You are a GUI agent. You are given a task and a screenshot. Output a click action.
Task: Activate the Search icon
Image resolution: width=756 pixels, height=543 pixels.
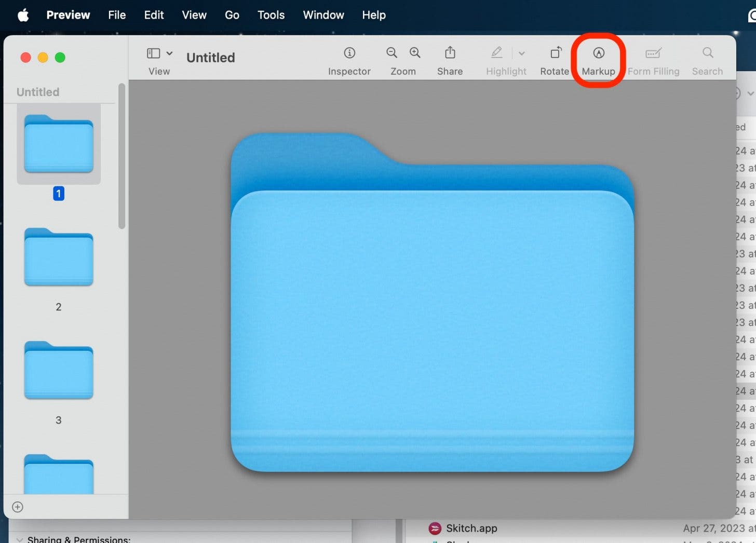coord(707,59)
